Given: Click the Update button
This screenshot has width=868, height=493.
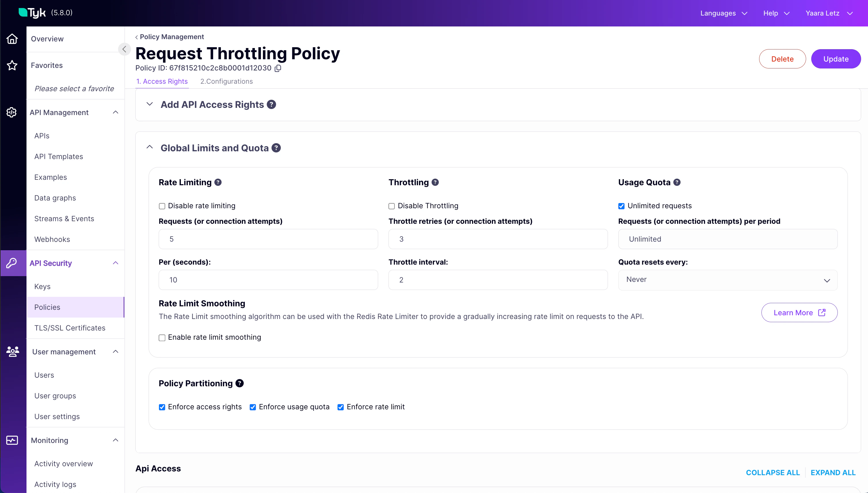Looking at the screenshot, I should coord(836,59).
